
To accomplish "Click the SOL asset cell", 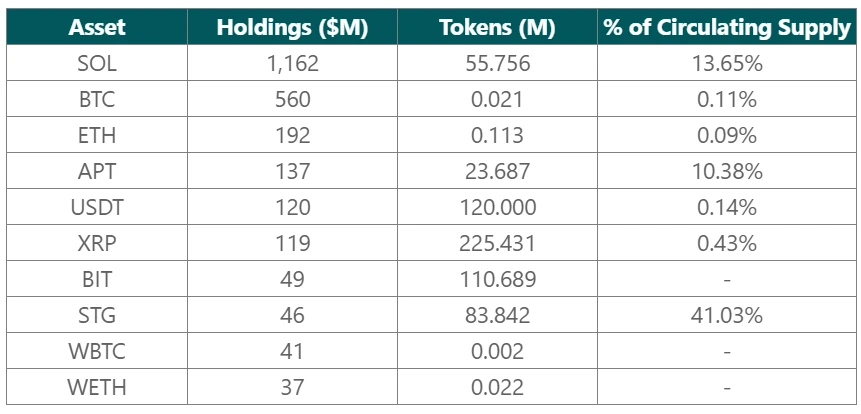I will coord(96,63).
